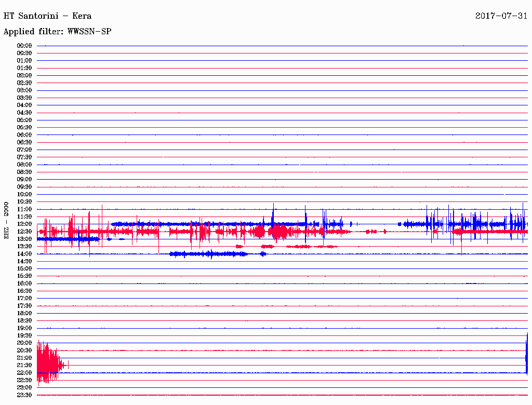Click the 06:00 time label

click(24, 135)
